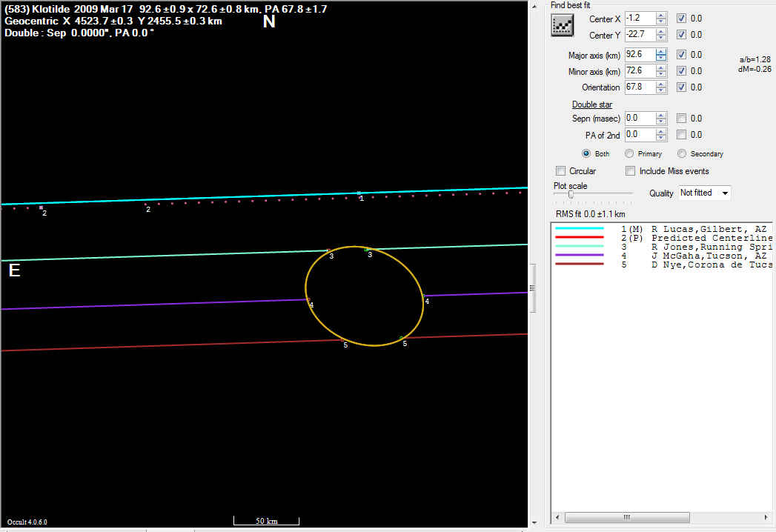Select the Both radio button

586,153
